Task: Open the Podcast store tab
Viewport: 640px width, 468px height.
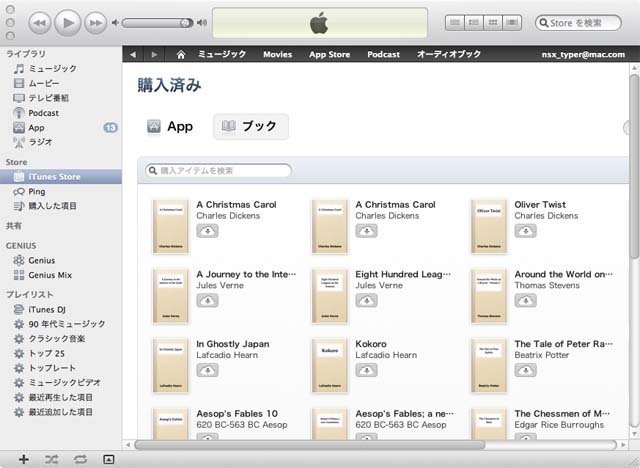Action: tap(383, 54)
